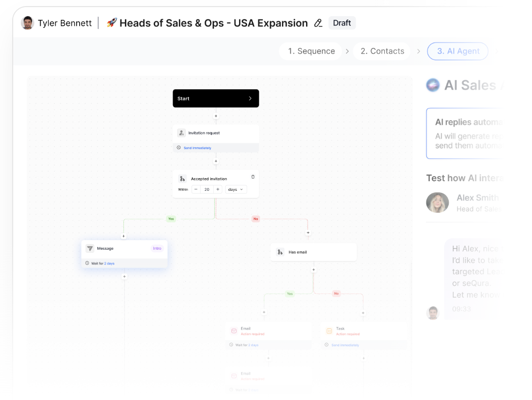Click the Message step paper-plane icon
This screenshot has height=400, width=532.
[x=90, y=248]
